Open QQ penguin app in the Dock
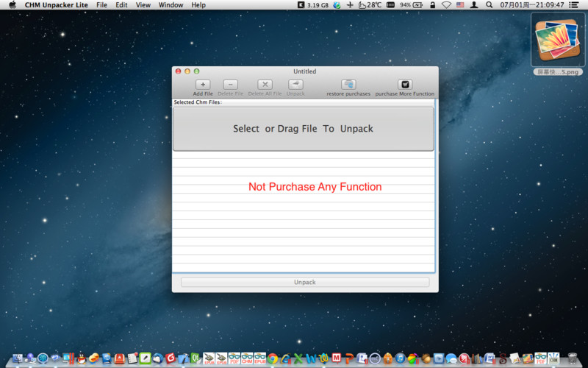 point(82,358)
